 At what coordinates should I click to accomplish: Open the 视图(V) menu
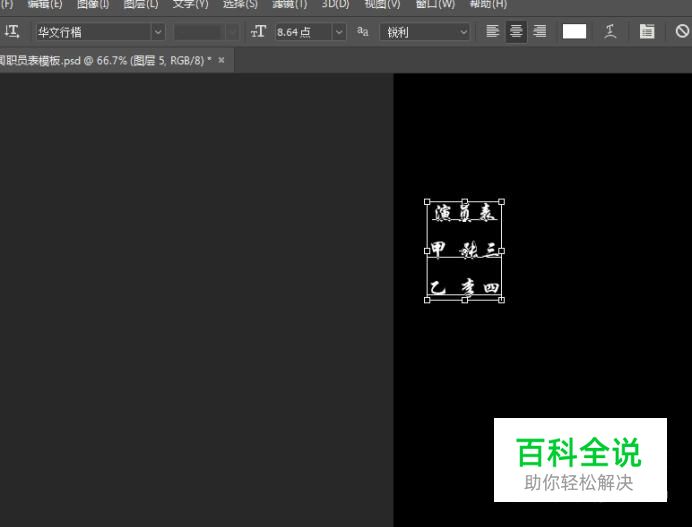click(382, 4)
